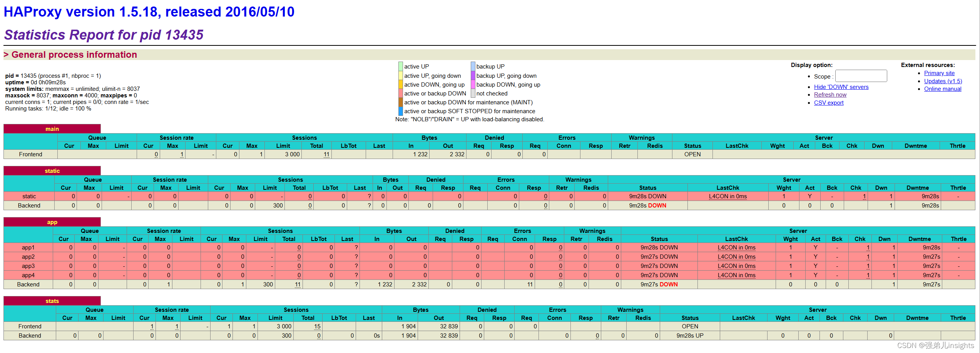The height and width of the screenshot is (353, 980).
Task: Select the app3 server row name
Action: point(28,266)
